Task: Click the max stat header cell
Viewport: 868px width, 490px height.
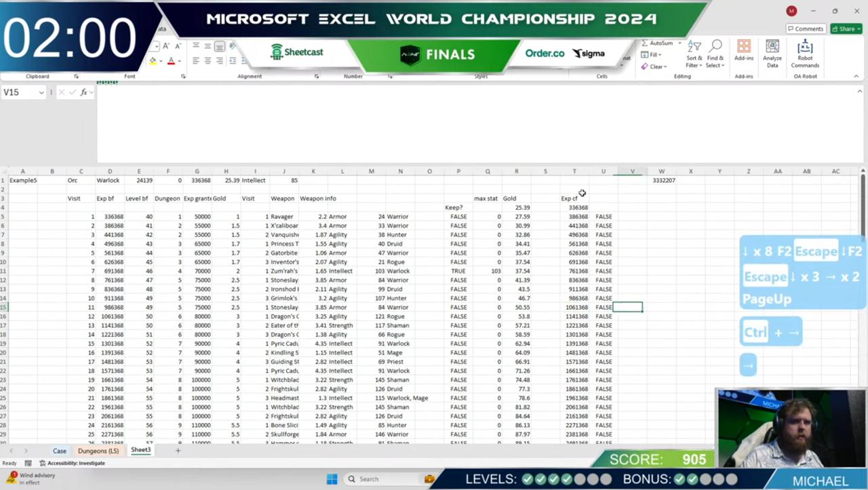Action: tap(487, 199)
